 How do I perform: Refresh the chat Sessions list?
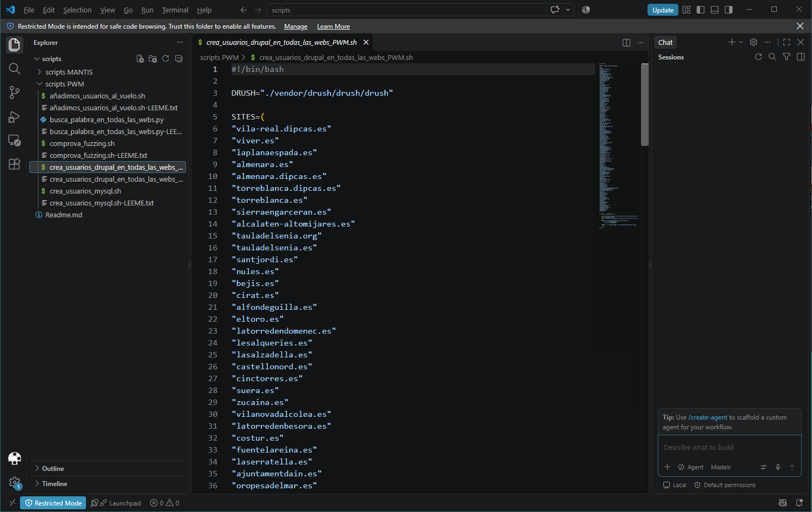[x=758, y=57]
